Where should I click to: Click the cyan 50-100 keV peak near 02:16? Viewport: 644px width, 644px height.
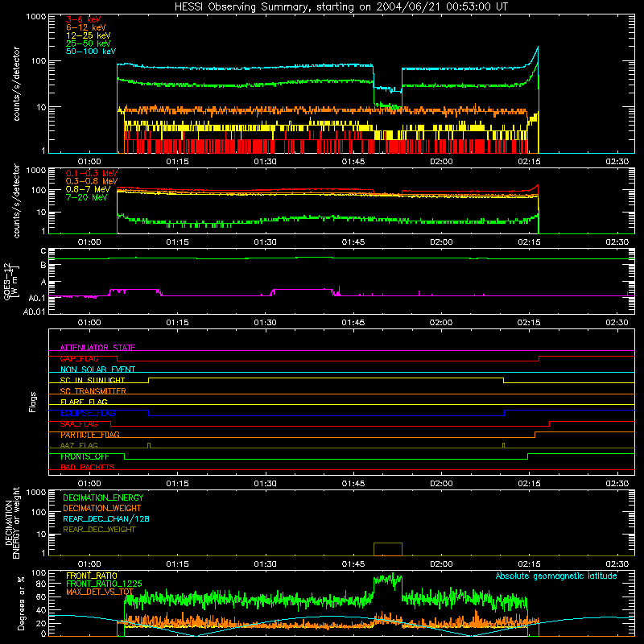[x=538, y=48]
